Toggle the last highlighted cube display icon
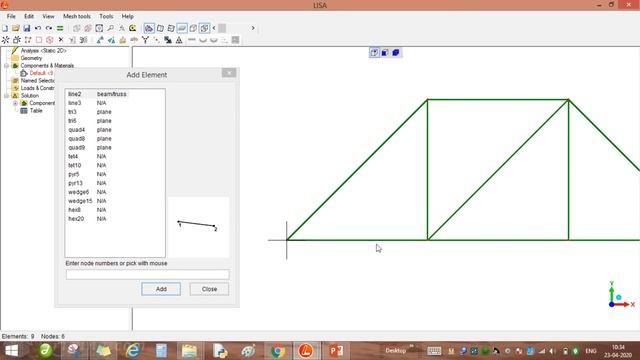640x360 pixels. tap(204, 28)
